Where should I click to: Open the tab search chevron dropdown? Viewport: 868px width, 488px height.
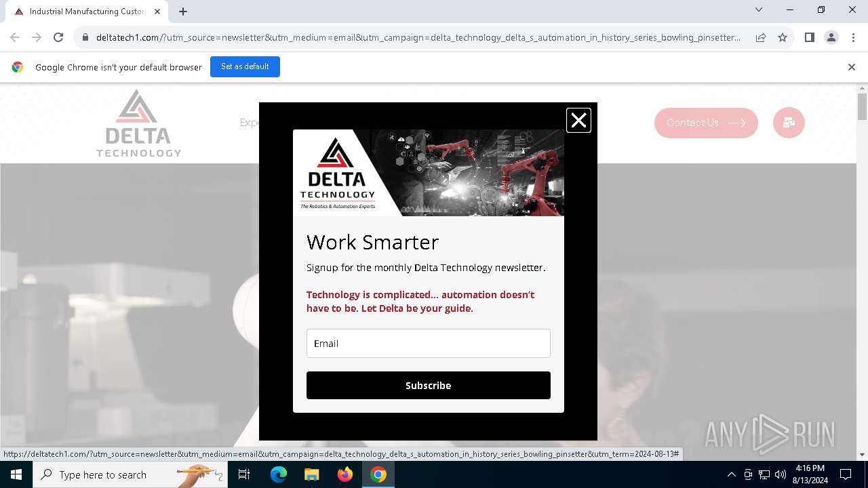coord(759,9)
